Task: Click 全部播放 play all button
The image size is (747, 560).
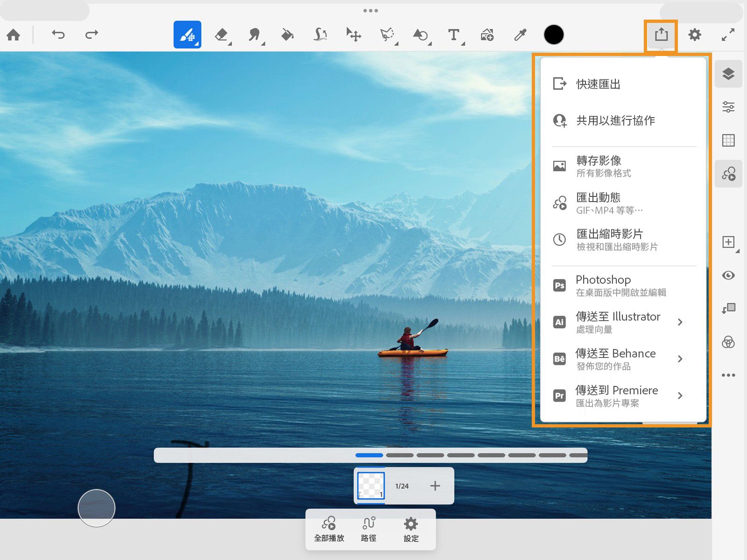Action: (329, 529)
